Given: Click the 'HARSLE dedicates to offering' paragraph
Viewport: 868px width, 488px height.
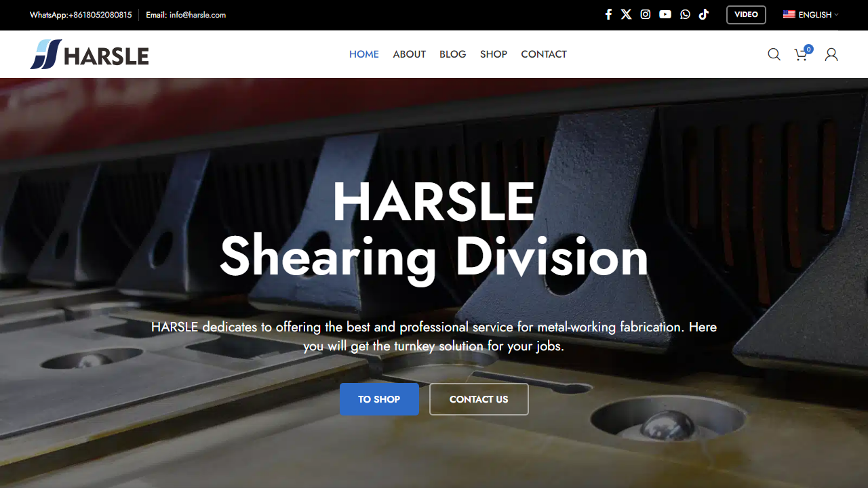Looking at the screenshot, I should (434, 336).
